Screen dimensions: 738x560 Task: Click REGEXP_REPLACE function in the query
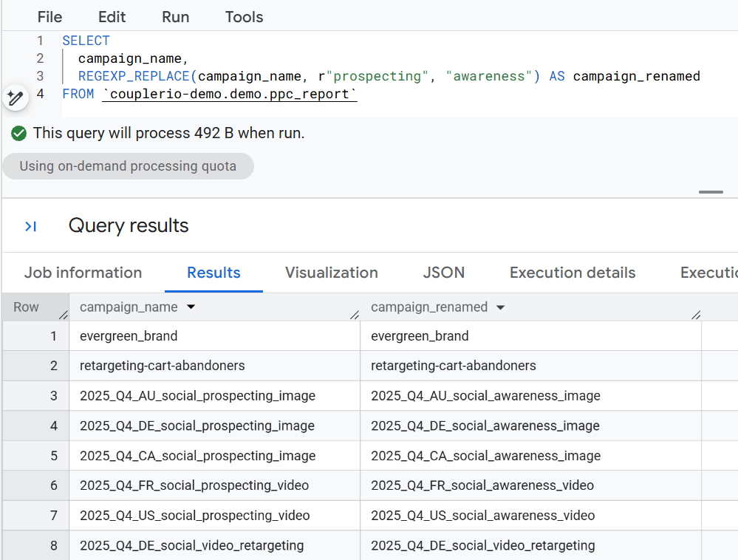click(134, 76)
